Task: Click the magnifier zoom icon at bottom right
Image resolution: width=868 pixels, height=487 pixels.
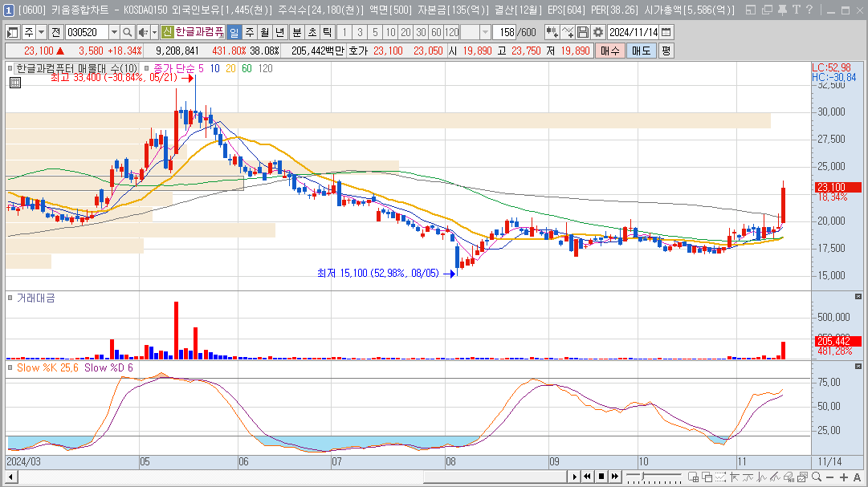Action: pos(817,477)
